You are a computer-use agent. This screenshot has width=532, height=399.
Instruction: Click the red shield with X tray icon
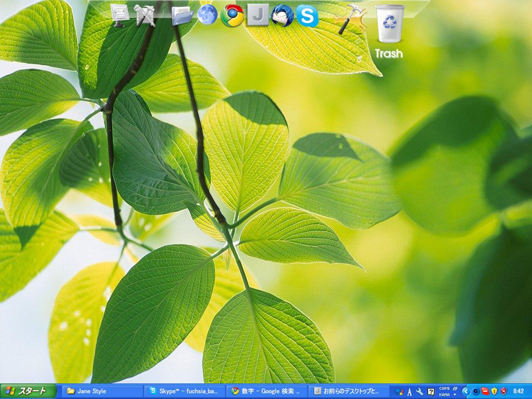pos(504,392)
